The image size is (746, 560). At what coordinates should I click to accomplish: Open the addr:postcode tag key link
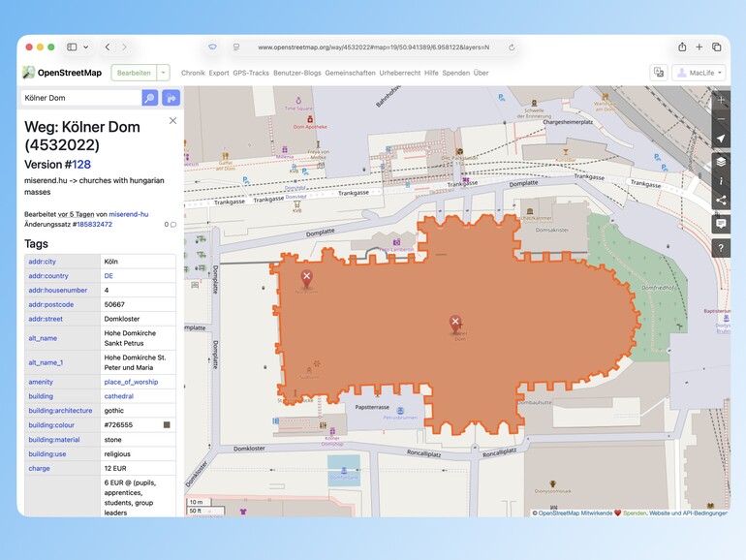(51, 304)
